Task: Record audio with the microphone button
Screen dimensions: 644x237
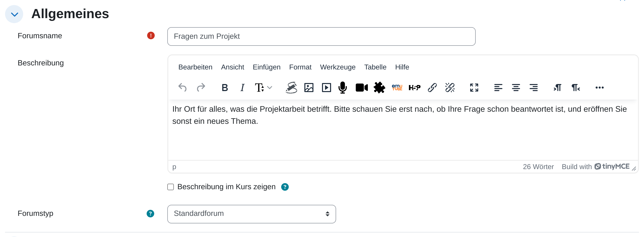Action: (343, 88)
